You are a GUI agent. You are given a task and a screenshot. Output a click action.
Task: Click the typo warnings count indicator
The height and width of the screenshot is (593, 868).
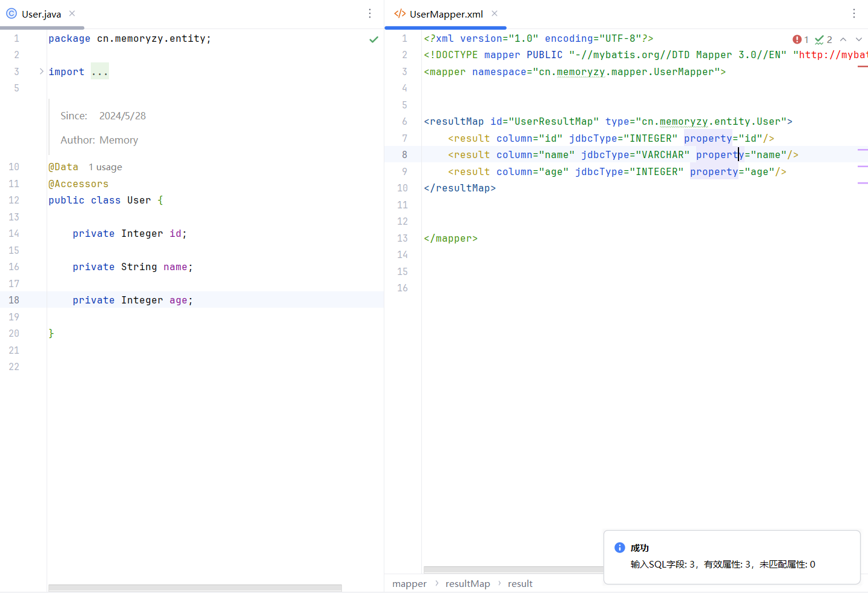[x=823, y=39]
